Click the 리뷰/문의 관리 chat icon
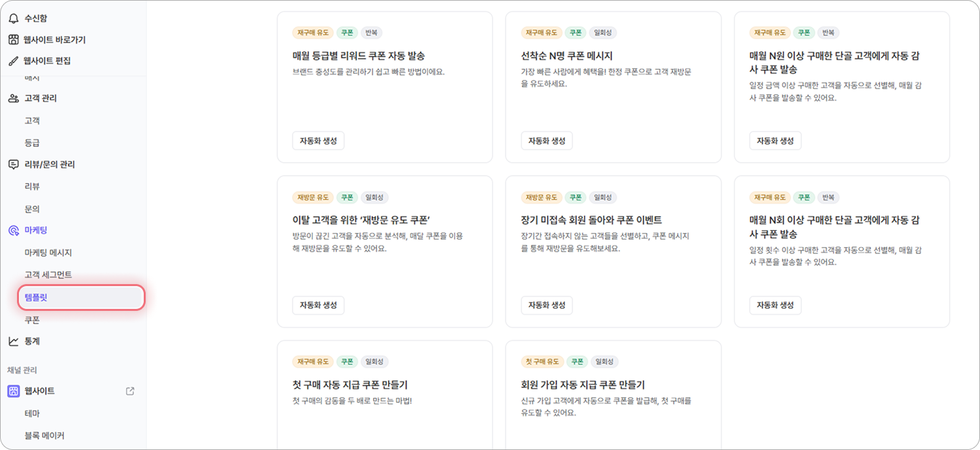Viewport: 980px width, 450px height. click(x=13, y=165)
